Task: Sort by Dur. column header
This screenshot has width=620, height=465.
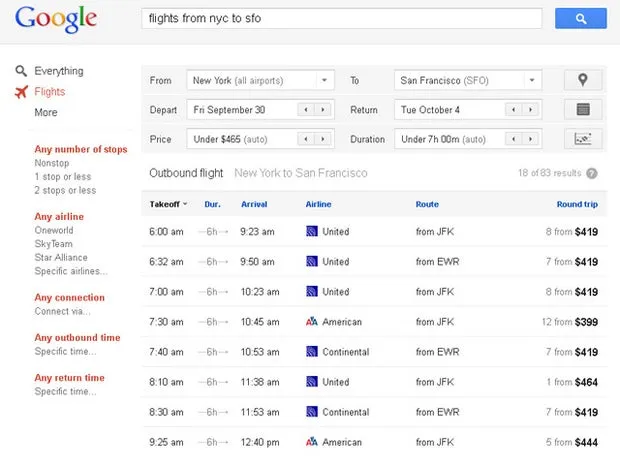Action: [x=212, y=204]
